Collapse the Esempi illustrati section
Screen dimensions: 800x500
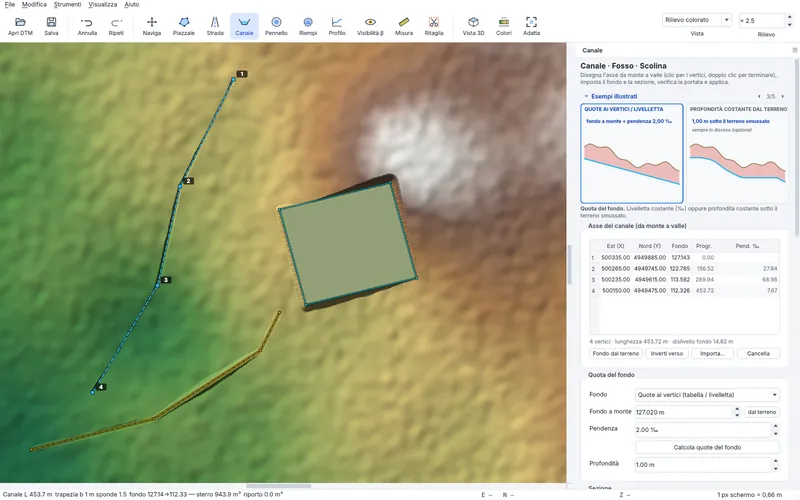coord(586,96)
